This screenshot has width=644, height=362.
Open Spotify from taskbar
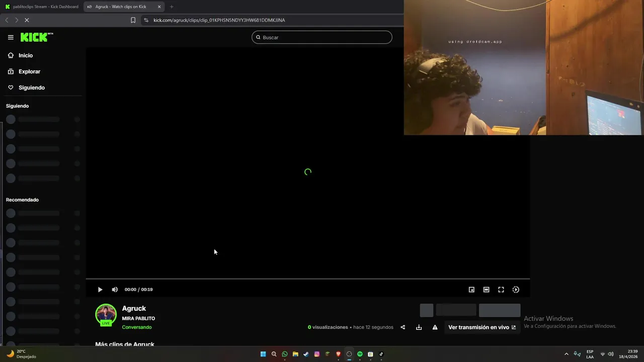tap(360, 354)
